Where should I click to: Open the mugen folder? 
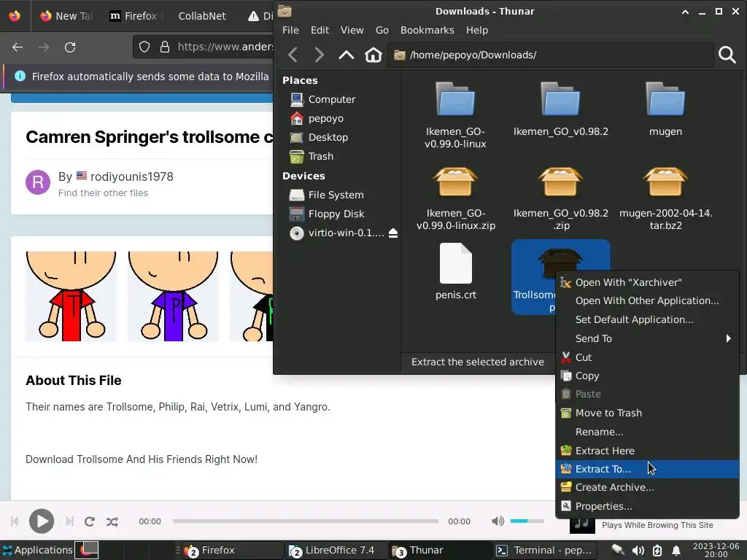click(665, 109)
